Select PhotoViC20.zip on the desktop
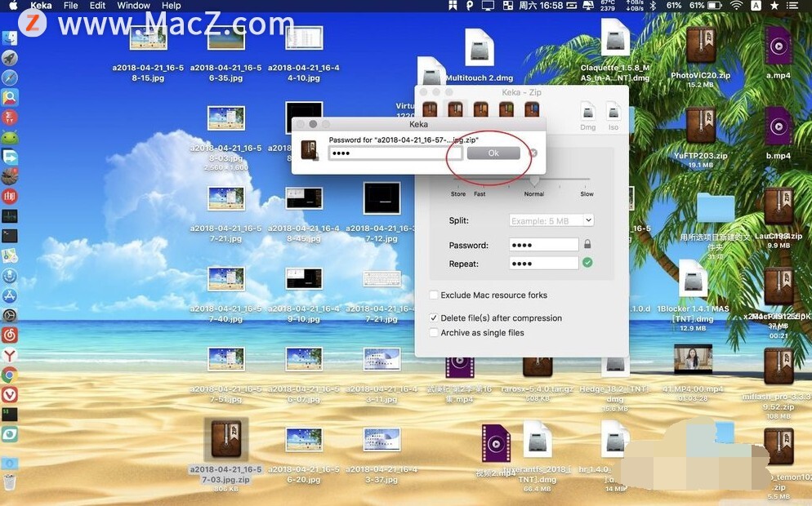Image resolution: width=812 pixels, height=506 pixels. pyautogui.click(x=700, y=47)
